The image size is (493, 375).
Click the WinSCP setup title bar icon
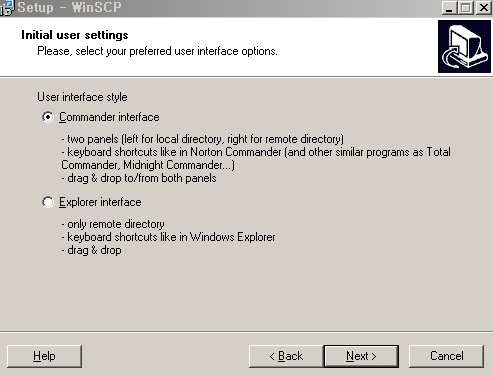click(x=7, y=7)
